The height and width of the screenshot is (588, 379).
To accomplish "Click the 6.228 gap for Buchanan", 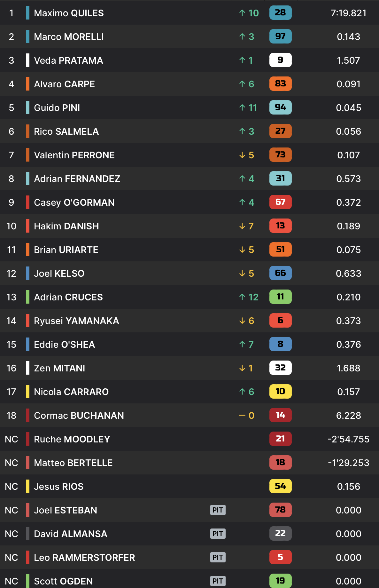I will (x=348, y=416).
